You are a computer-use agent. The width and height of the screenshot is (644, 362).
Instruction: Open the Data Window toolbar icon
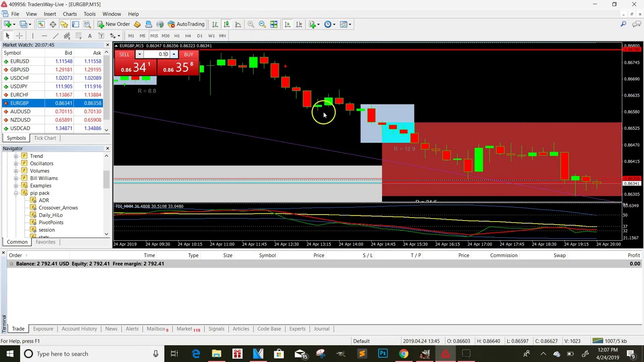click(53, 24)
